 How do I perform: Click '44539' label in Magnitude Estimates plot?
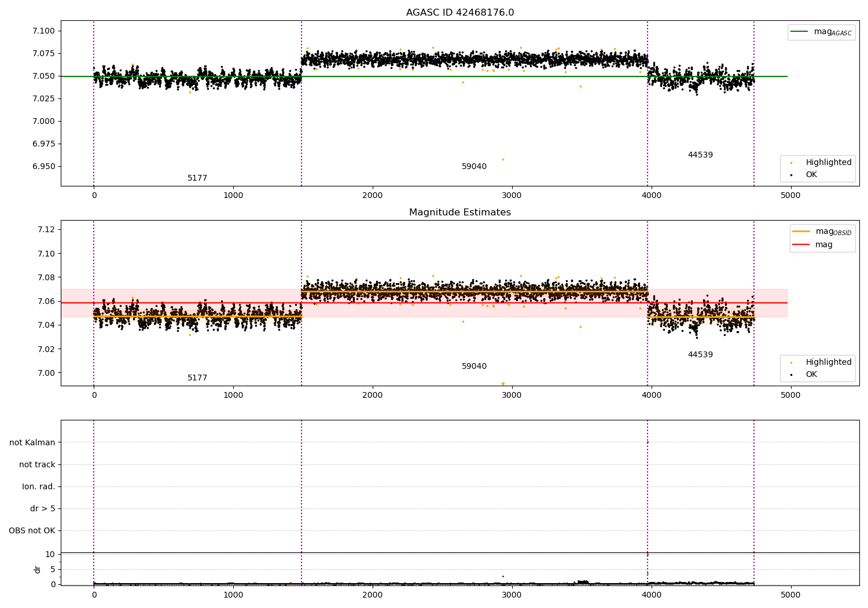[700, 355]
